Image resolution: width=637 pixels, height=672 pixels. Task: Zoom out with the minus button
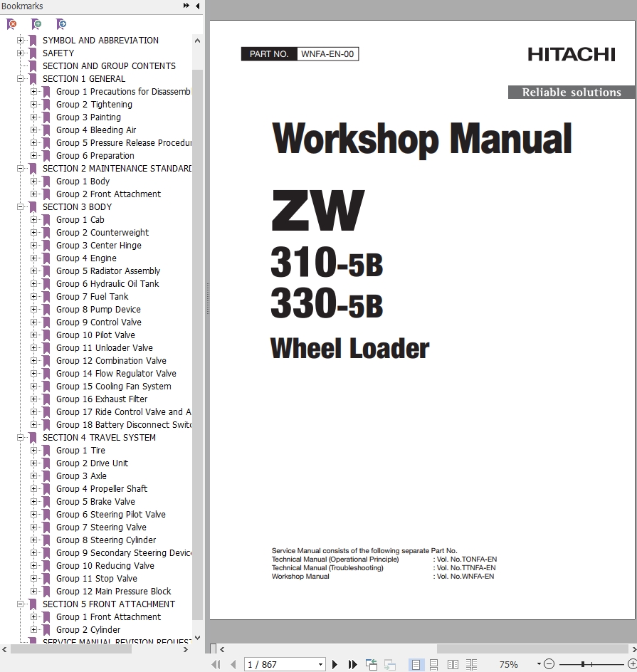click(x=549, y=664)
